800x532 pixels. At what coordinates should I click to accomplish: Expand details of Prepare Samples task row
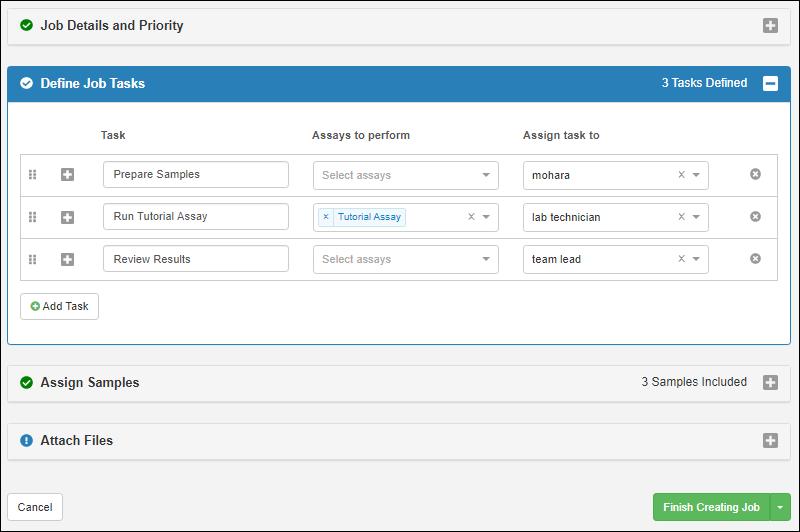coord(67,175)
